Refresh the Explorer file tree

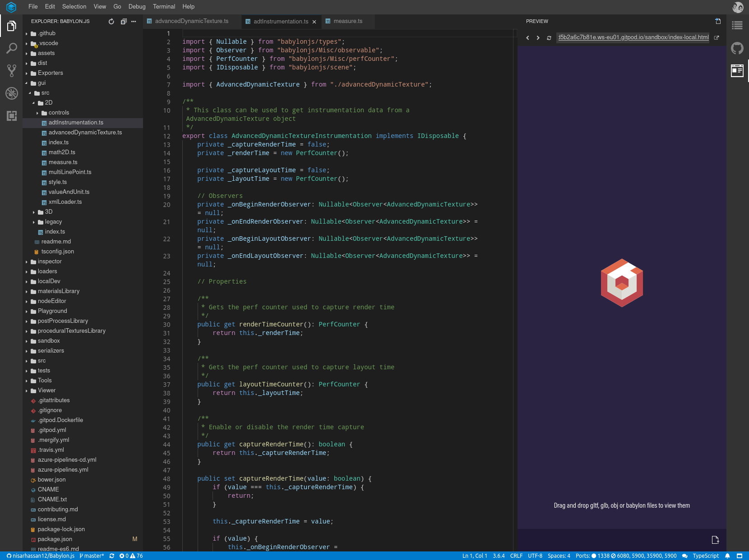111,21
